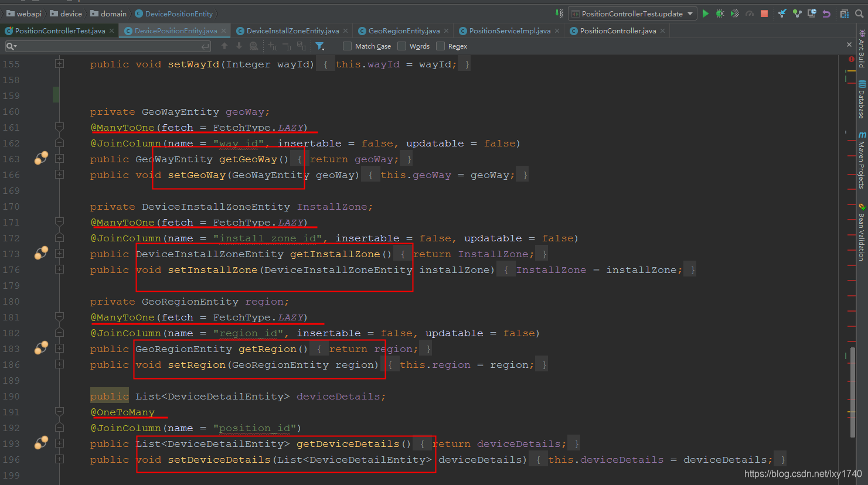Expand folded setInstallZone method on line 176
This screenshot has height=485, width=868.
(59, 269)
